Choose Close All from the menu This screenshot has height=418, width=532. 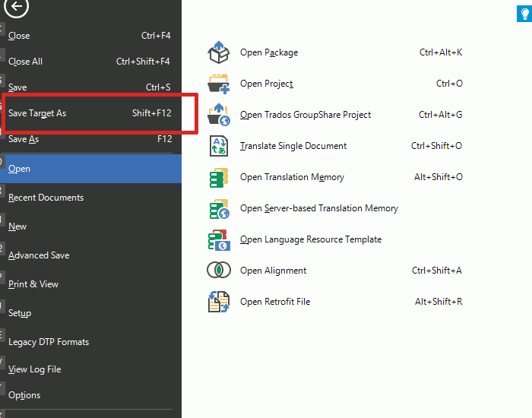[25, 62]
